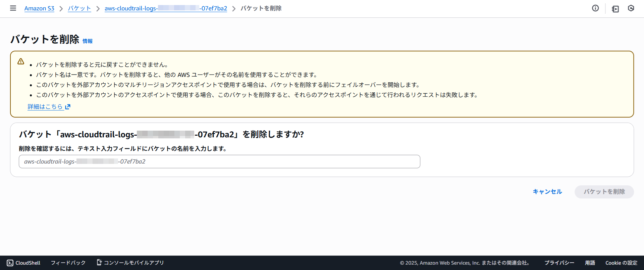Open the プライバシー footer link
Image resolution: width=644 pixels, height=270 pixels.
559,263
